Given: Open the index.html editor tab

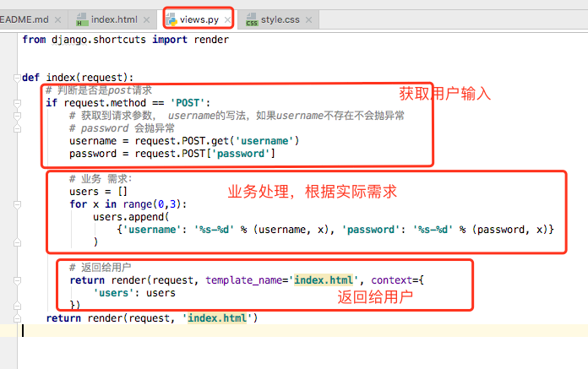Looking at the screenshot, I should (x=114, y=19).
